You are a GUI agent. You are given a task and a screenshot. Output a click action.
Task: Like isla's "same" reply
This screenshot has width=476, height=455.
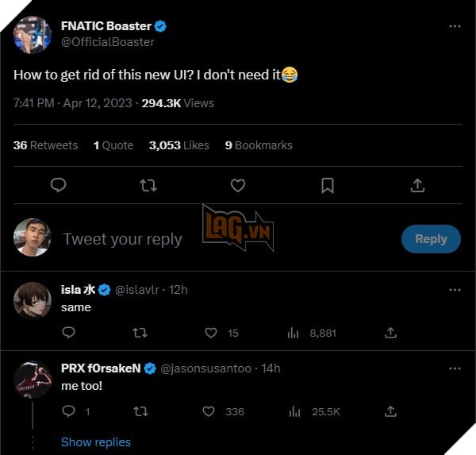tap(210, 333)
